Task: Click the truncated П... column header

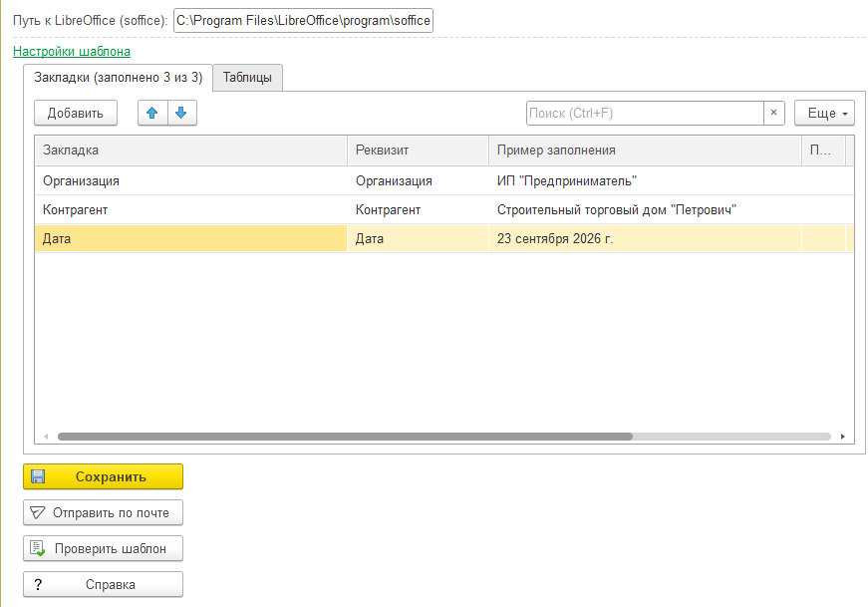Action: [x=824, y=151]
